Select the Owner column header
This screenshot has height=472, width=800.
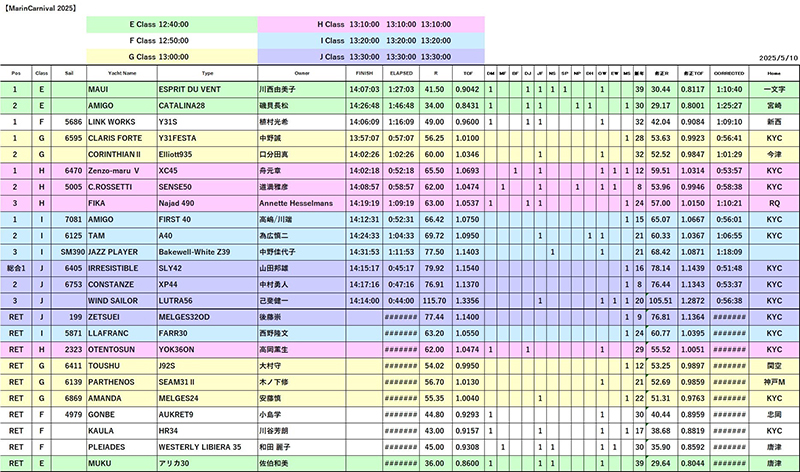pyautogui.click(x=302, y=73)
